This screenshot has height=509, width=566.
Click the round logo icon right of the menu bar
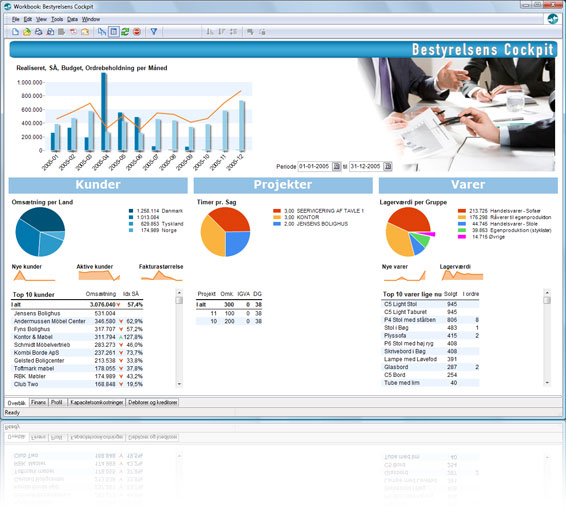coord(552,19)
